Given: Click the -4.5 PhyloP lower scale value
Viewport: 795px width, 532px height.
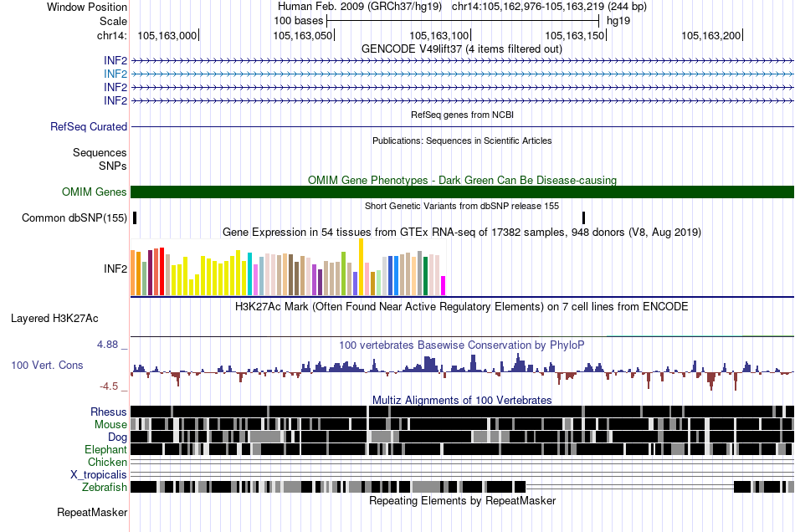Looking at the screenshot, I should [x=109, y=386].
